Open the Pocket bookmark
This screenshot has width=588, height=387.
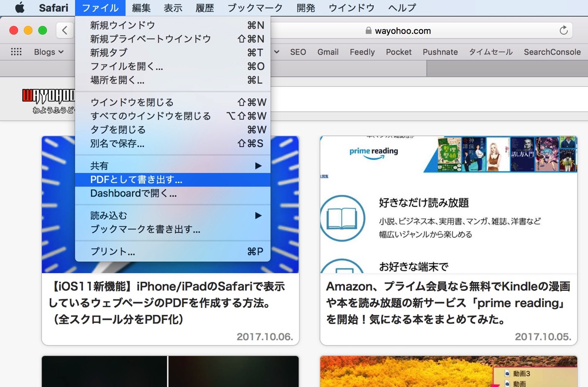(x=399, y=52)
